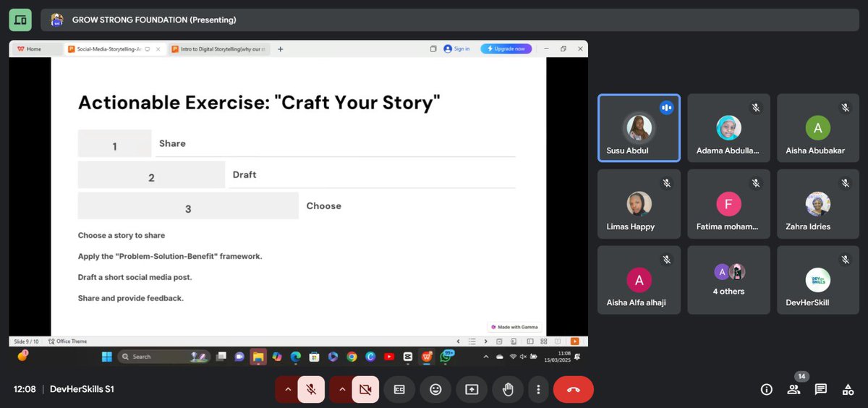This screenshot has width=868, height=408.
Task: Open Google Chrome from the taskbar
Action: click(352, 356)
